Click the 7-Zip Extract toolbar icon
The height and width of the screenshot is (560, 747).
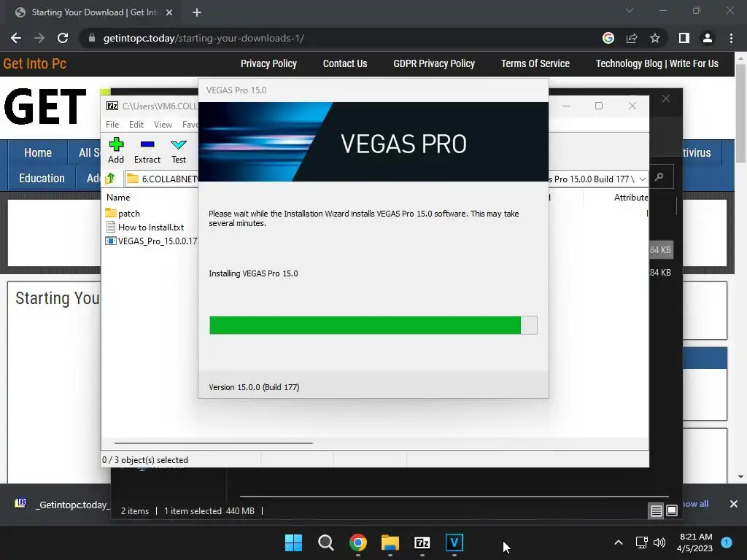pyautogui.click(x=147, y=150)
